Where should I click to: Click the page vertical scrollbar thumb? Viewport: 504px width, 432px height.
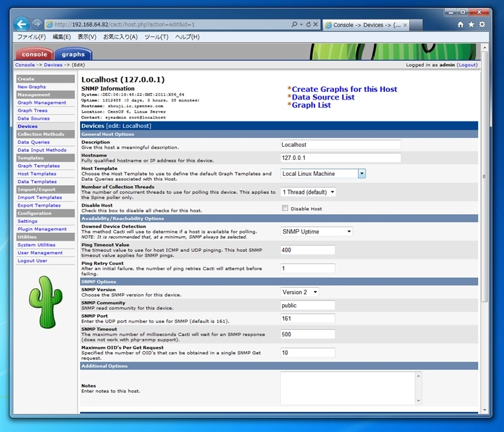click(x=484, y=177)
